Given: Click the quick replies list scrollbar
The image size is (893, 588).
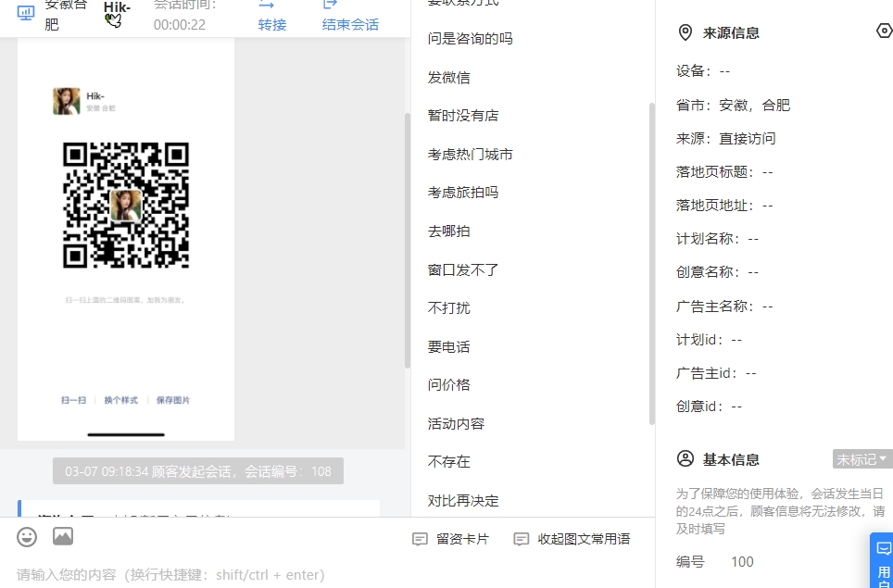Looking at the screenshot, I should click(652, 264).
